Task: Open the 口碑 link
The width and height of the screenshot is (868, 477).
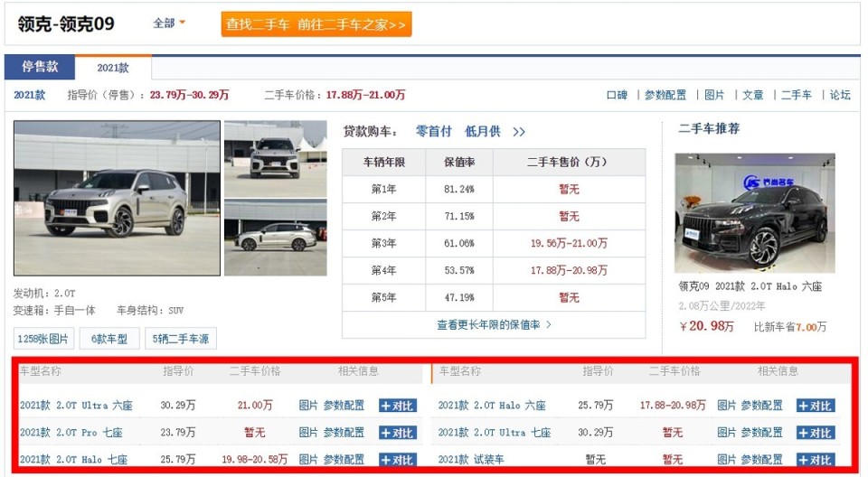Action: point(617,95)
